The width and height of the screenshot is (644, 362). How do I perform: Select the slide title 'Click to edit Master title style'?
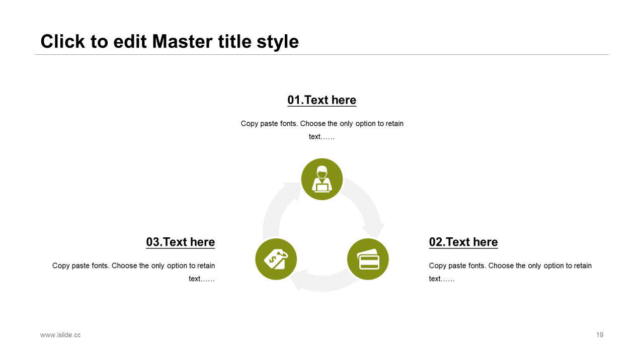click(x=170, y=41)
